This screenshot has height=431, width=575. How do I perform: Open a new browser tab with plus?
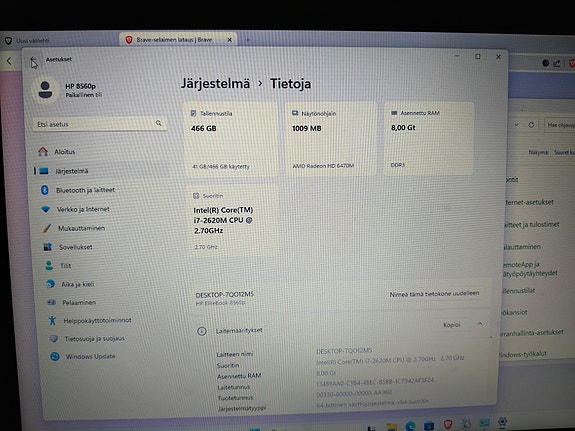(248, 39)
